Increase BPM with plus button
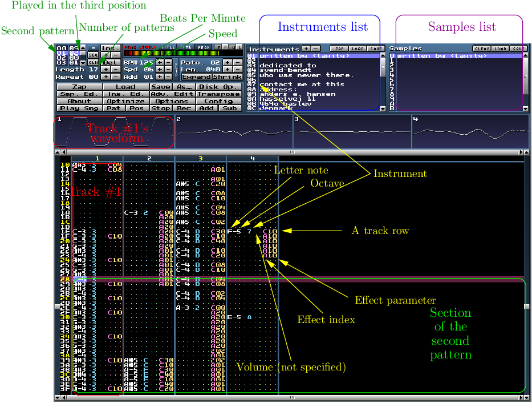The image size is (532, 403). (x=160, y=62)
